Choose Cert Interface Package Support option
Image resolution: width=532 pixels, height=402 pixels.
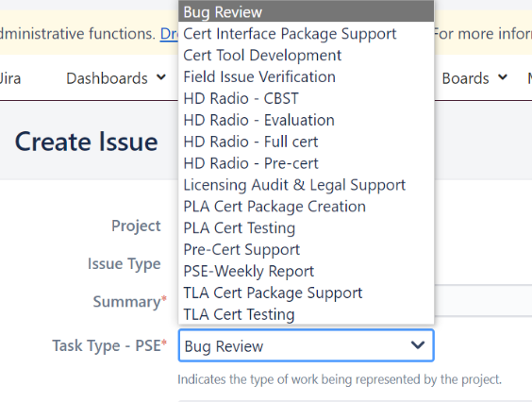click(306, 34)
